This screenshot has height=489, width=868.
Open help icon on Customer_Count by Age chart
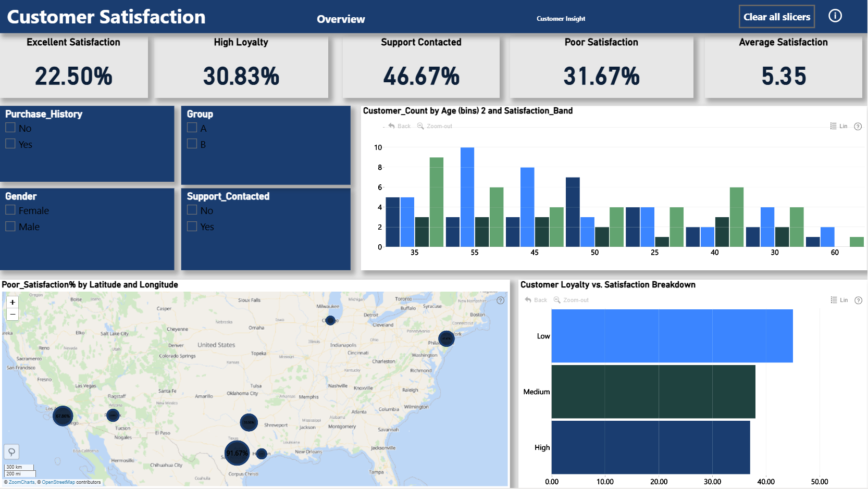(x=858, y=127)
